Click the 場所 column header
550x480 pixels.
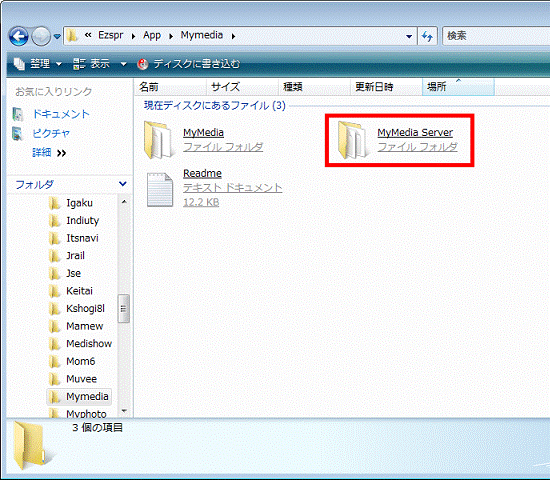[x=458, y=87]
